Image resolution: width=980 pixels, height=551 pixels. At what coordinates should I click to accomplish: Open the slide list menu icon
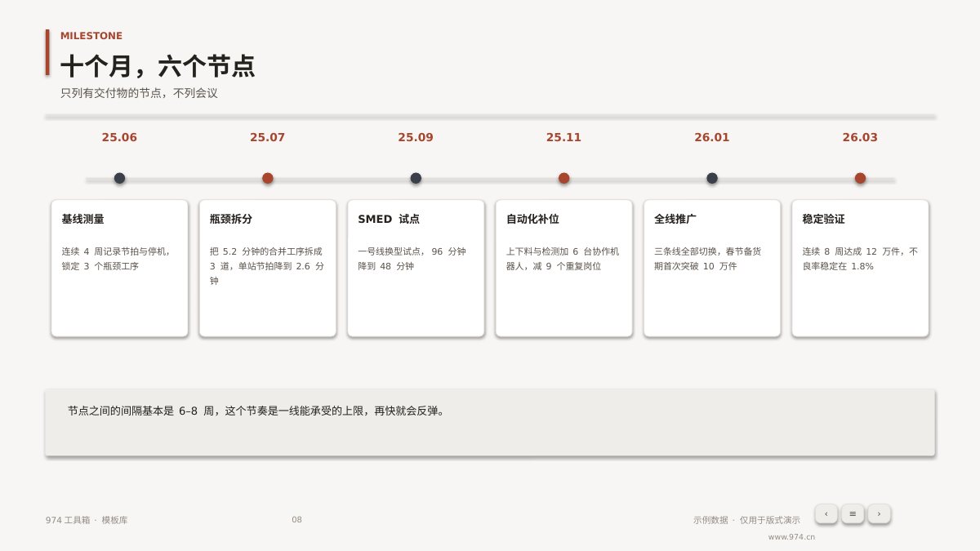coord(853,513)
